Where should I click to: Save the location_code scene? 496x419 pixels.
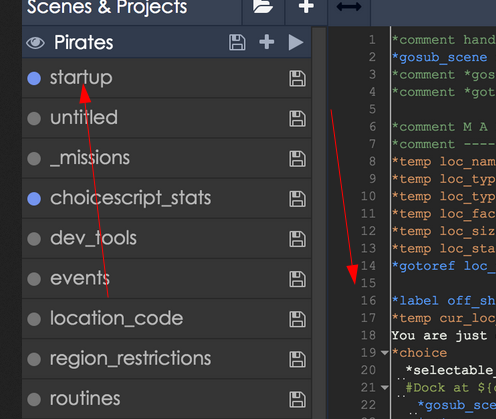[x=297, y=319]
